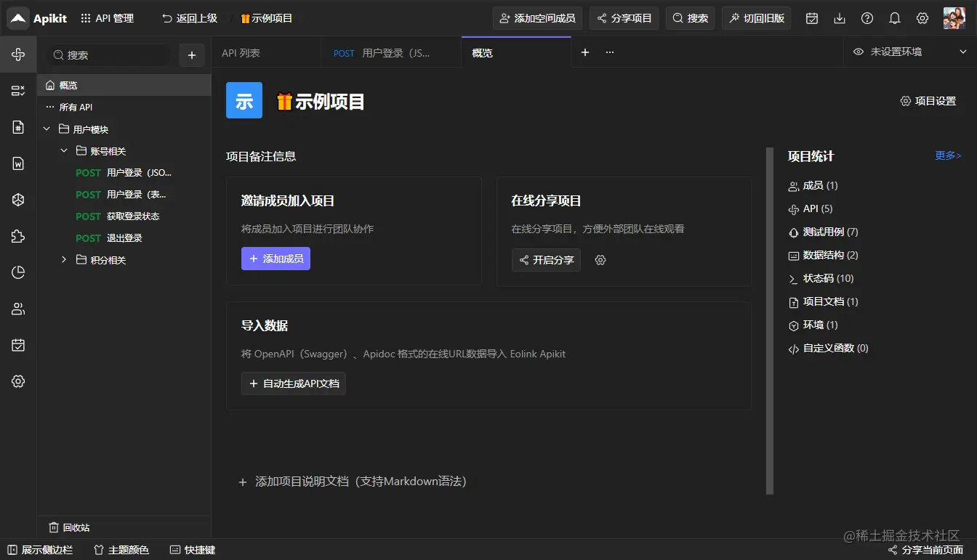
Task: Open 自定义函数 (0) statistic
Action: [829, 349]
